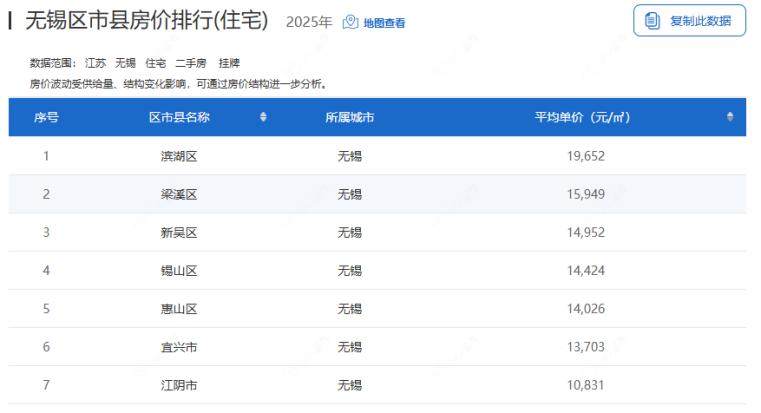
Task: Click the 序号 column header
Action: coord(46,117)
